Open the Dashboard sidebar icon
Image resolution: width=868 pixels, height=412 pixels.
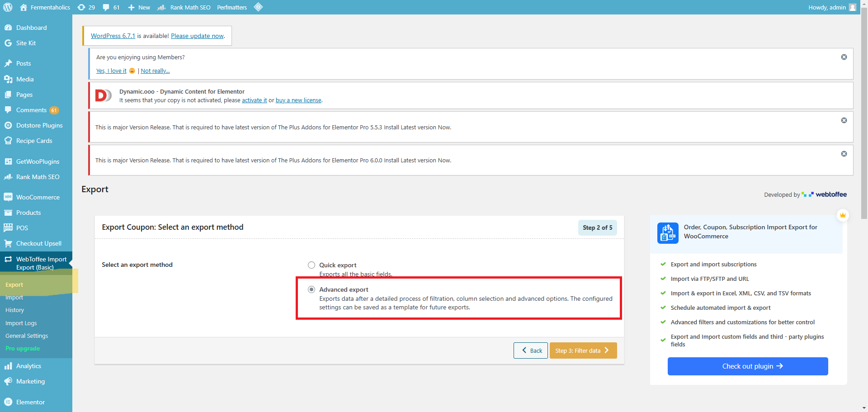[x=8, y=28]
